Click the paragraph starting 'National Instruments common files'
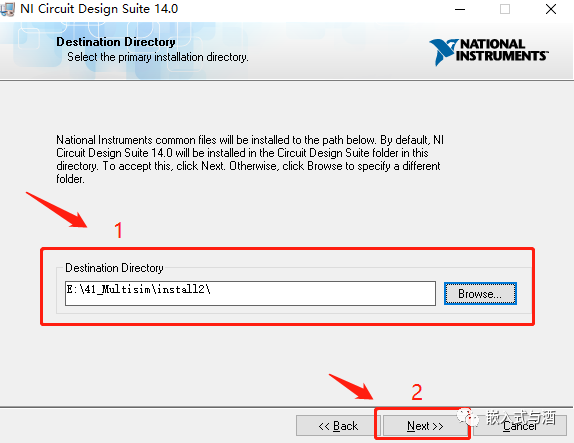This screenshot has height=443, width=574. pyautogui.click(x=250, y=159)
